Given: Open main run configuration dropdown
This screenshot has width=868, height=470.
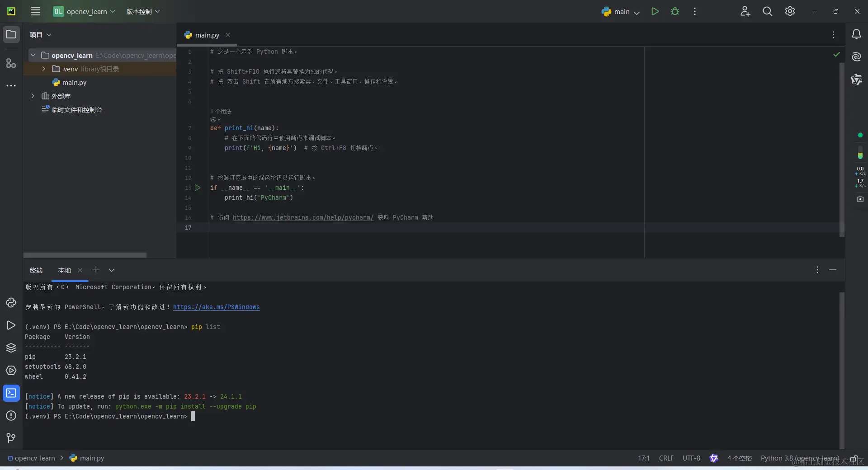Looking at the screenshot, I should pyautogui.click(x=620, y=11).
